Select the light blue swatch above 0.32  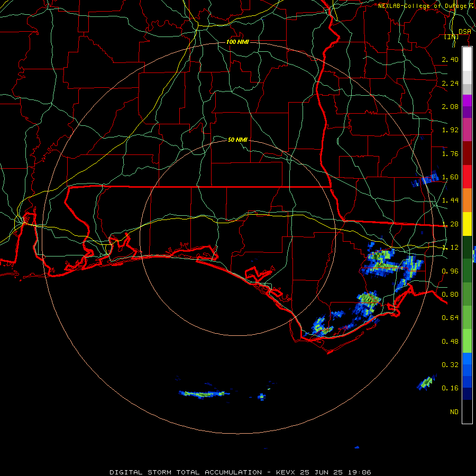(x=467, y=359)
